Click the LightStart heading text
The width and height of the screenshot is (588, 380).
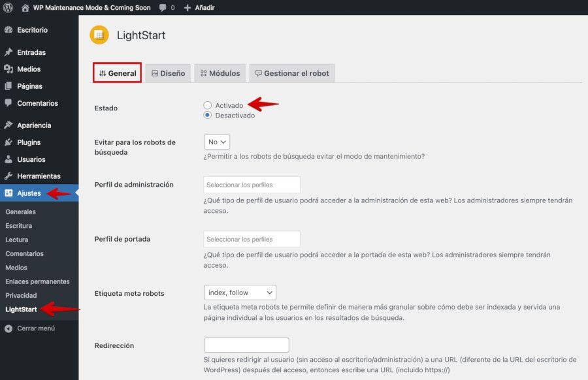141,35
